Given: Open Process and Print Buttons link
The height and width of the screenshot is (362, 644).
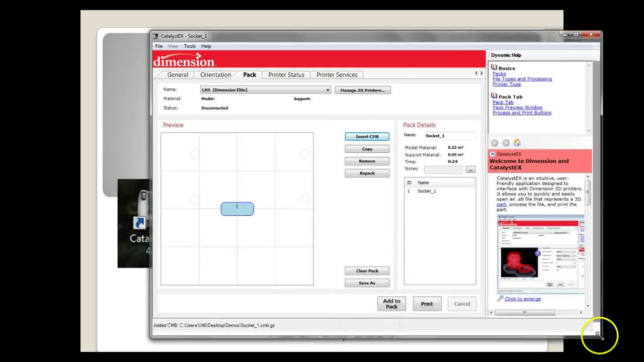Looking at the screenshot, I should (x=522, y=113).
